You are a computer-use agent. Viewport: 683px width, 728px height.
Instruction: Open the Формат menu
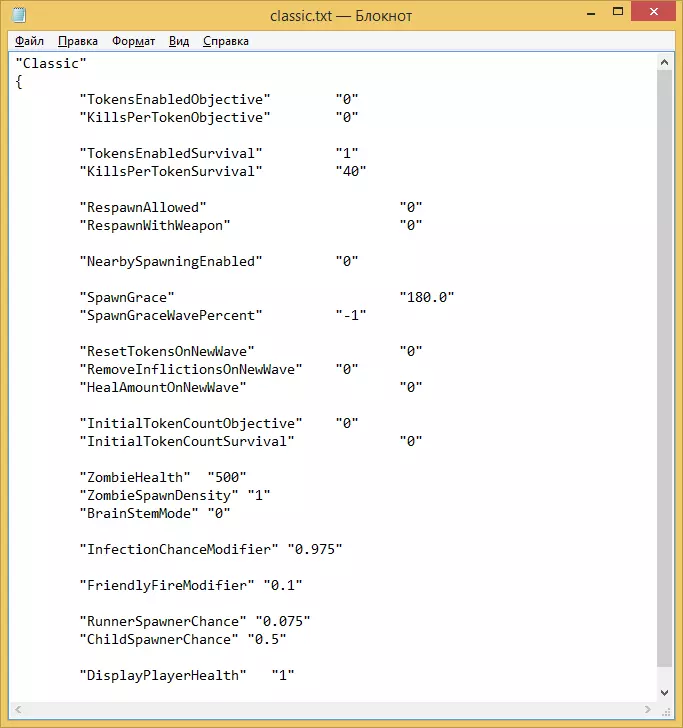pos(133,41)
